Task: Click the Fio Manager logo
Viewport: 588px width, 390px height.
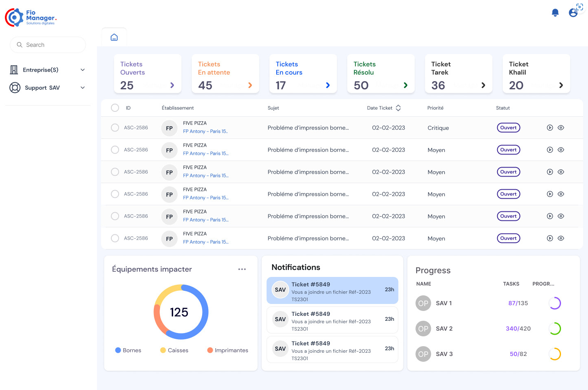Action: tap(31, 18)
